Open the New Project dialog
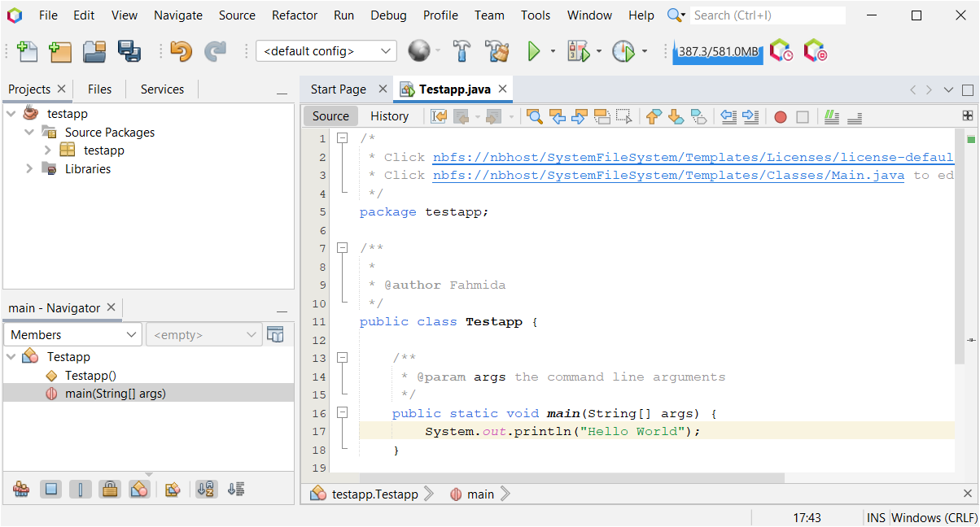 coord(59,50)
